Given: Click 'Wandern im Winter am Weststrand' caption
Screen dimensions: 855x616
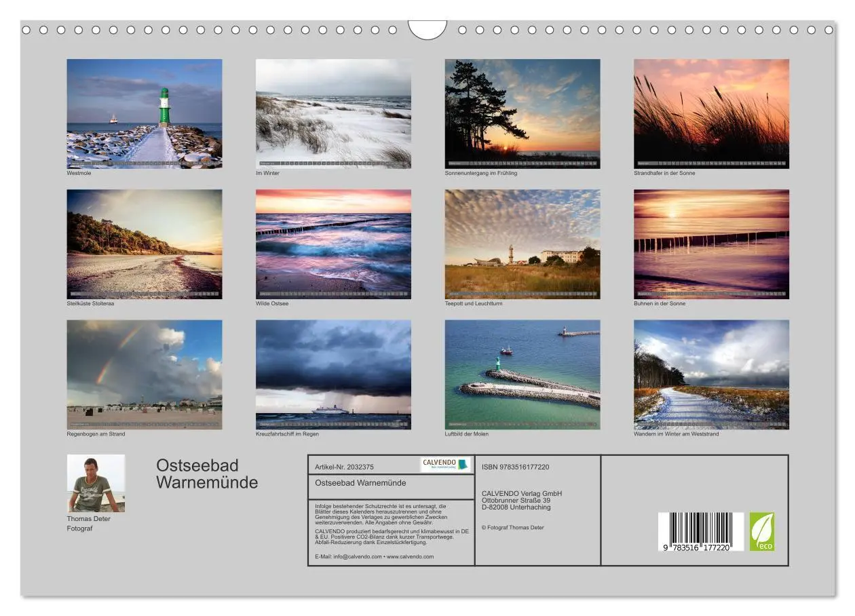Looking at the screenshot, I should [x=677, y=434].
